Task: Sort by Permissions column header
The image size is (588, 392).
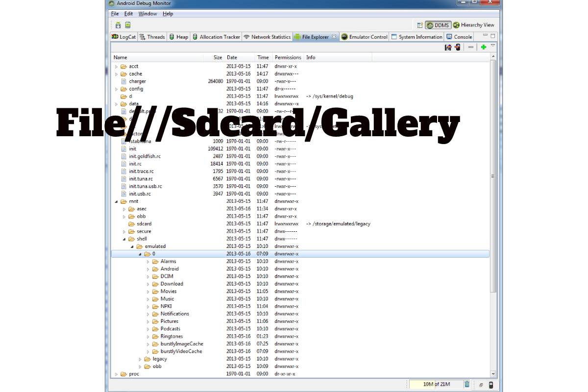Action: [x=288, y=57]
